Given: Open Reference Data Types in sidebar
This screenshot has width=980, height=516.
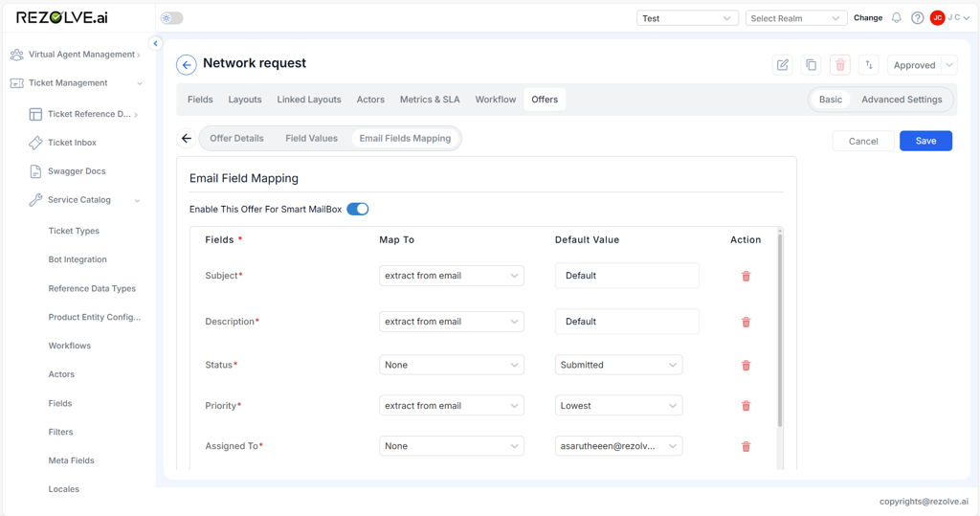Looking at the screenshot, I should 92,288.
